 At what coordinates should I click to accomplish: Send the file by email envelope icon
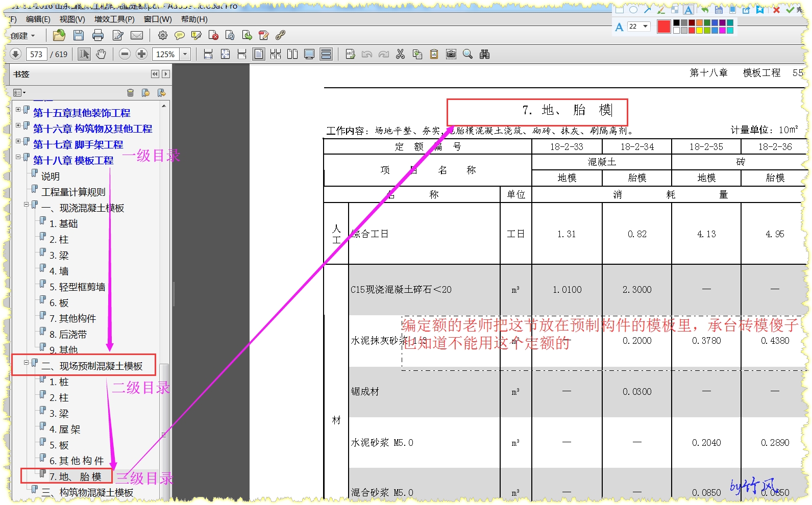137,35
